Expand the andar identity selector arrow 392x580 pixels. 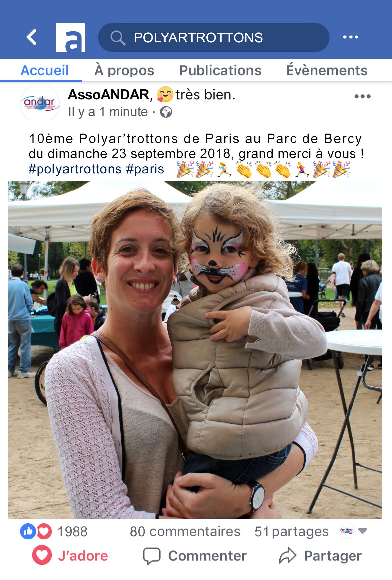pyautogui.click(x=363, y=531)
